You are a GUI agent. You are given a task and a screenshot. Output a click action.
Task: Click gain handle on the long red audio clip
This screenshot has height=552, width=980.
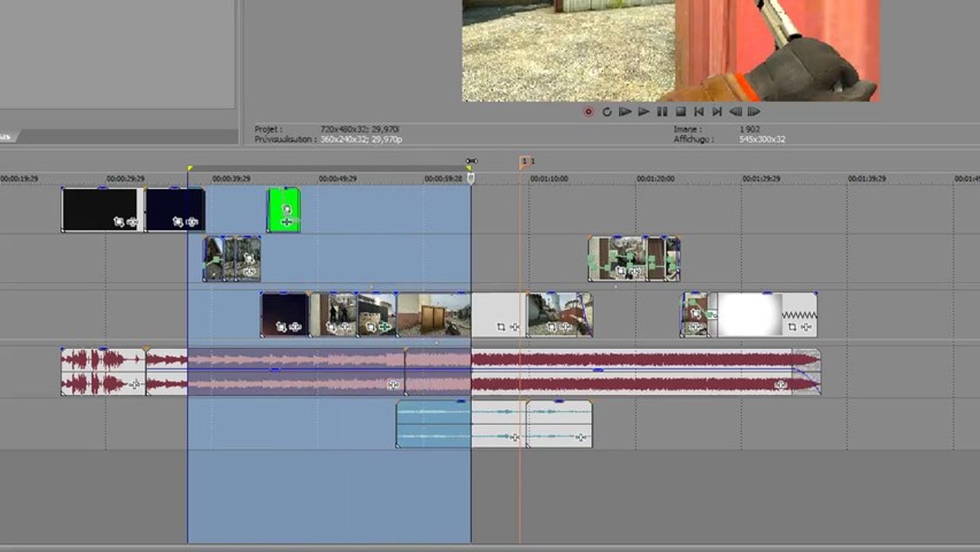(x=598, y=370)
